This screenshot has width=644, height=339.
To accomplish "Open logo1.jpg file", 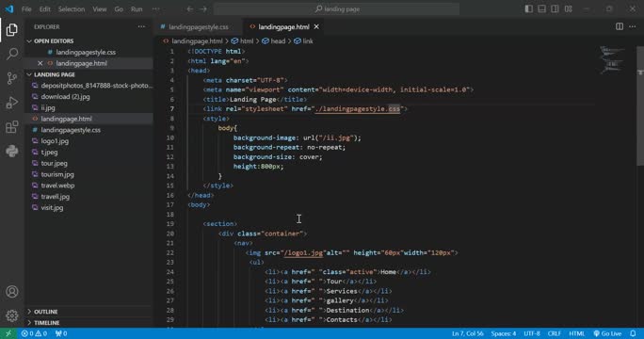I will point(55,141).
